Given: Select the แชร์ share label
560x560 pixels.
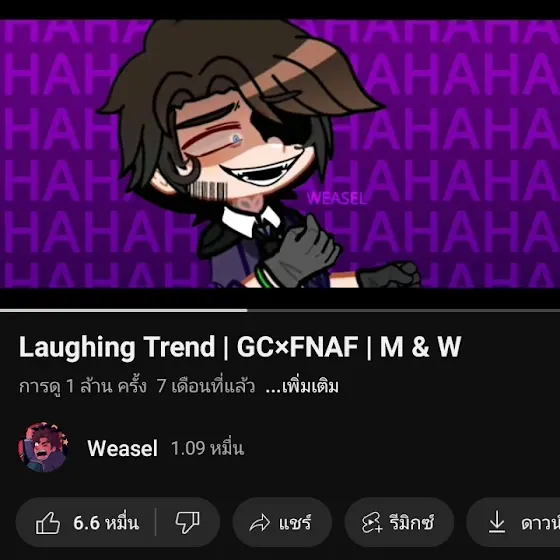Looking at the screenshot, I should click(295, 523).
